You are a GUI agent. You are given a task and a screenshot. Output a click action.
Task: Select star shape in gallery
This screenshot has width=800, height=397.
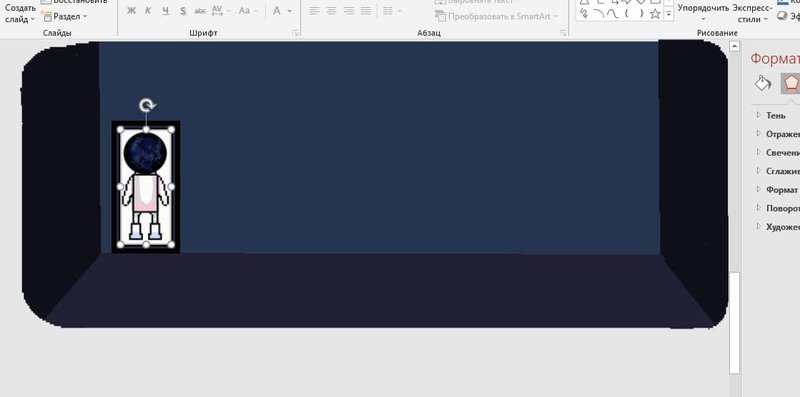[655, 14]
